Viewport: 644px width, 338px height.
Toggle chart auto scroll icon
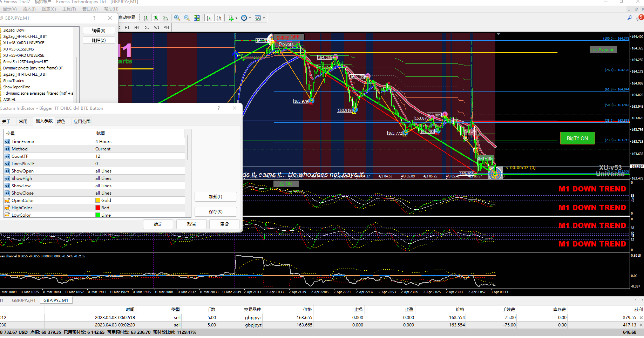point(209,18)
